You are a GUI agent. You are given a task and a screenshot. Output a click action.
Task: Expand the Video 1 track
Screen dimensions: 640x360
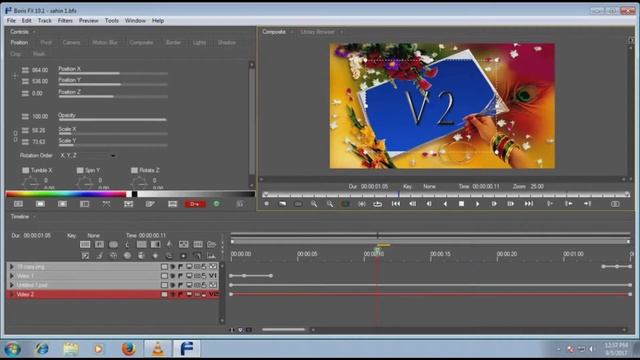point(11,276)
